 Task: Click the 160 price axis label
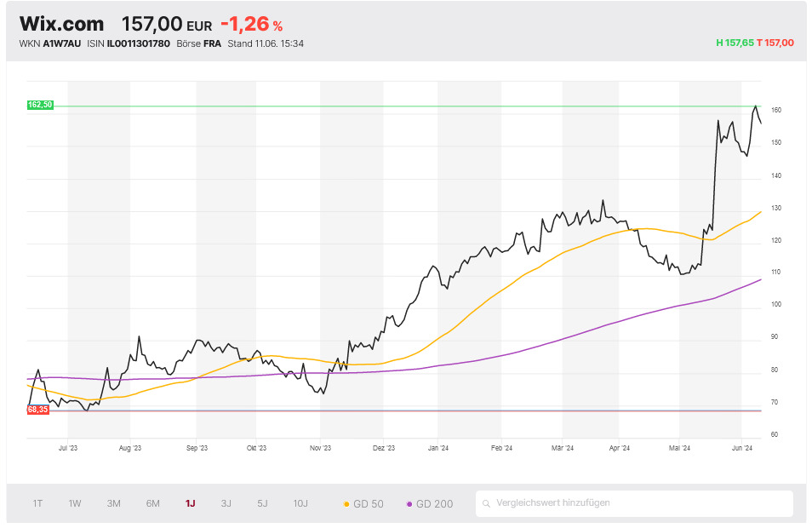click(x=775, y=110)
